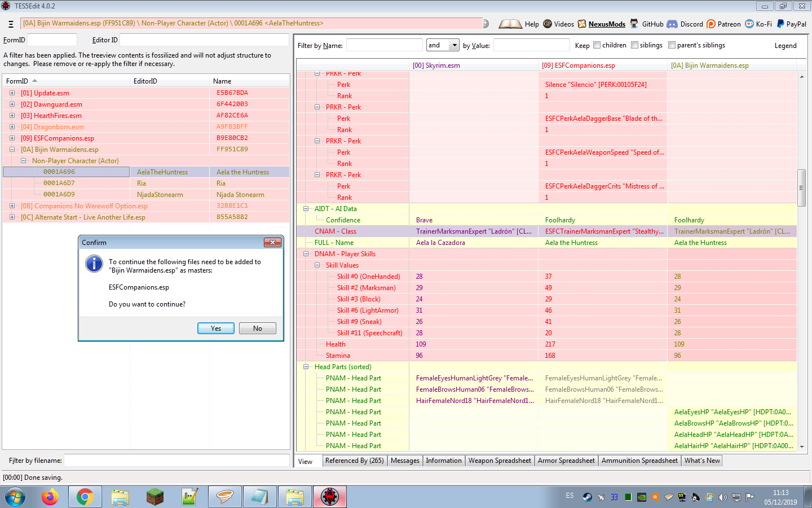Focus the FormID search field
Screen dimensions: 812x508
(x=52, y=40)
